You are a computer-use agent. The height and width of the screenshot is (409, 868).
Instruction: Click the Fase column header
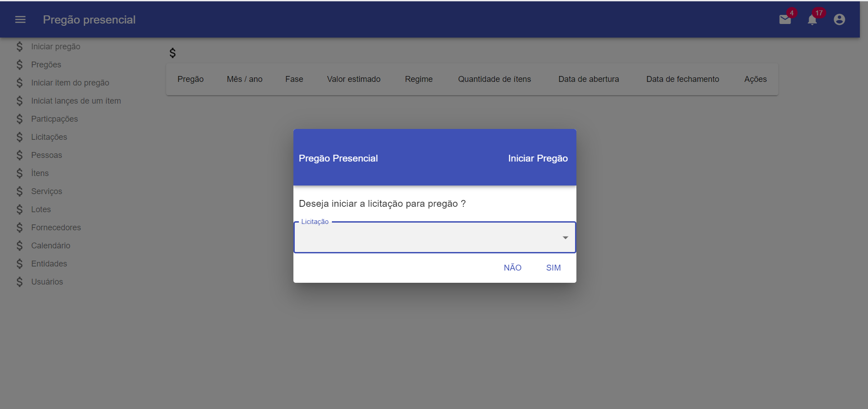pos(294,79)
